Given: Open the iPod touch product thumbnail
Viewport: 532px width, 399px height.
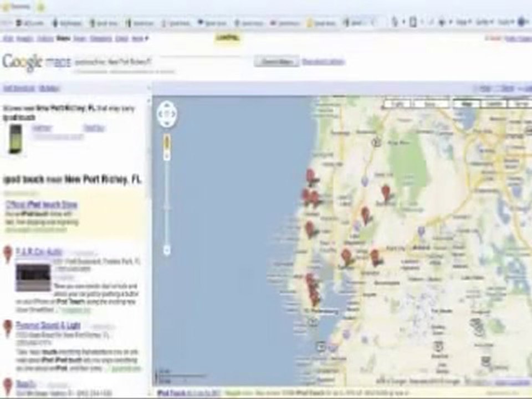Looking at the screenshot, I should click(x=15, y=139).
